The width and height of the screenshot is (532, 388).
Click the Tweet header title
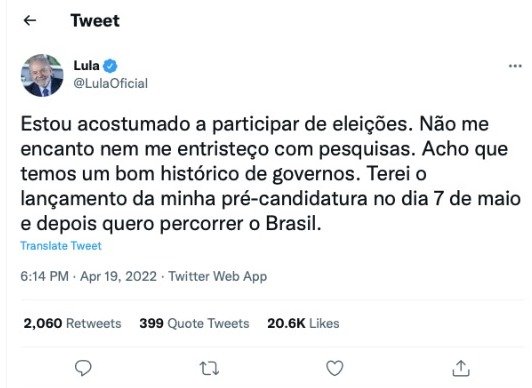[95, 21]
